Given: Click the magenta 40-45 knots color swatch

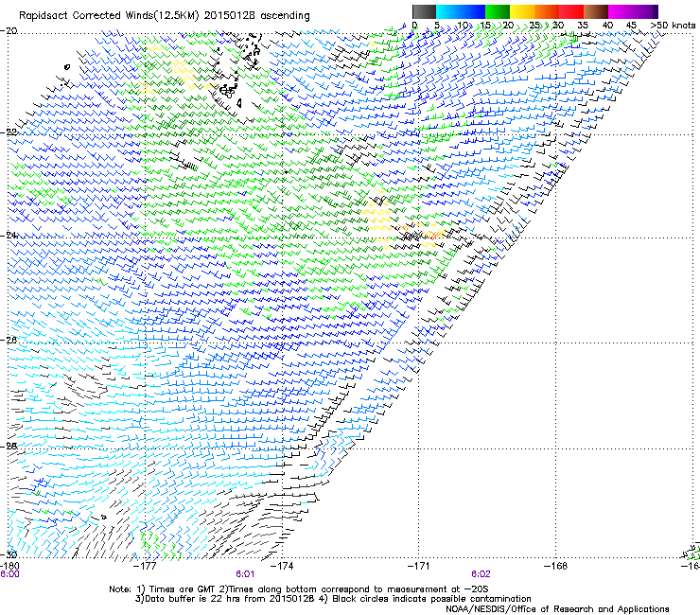Looking at the screenshot, I should [x=621, y=11].
